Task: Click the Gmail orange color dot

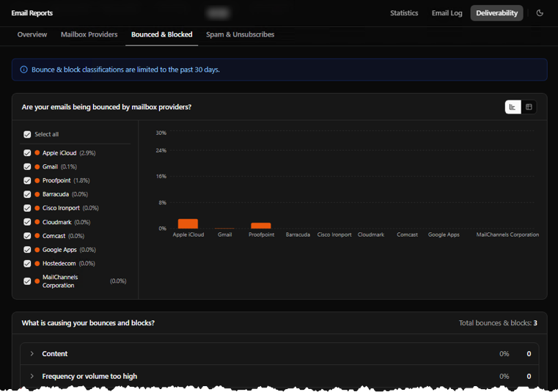Action: tap(37, 167)
